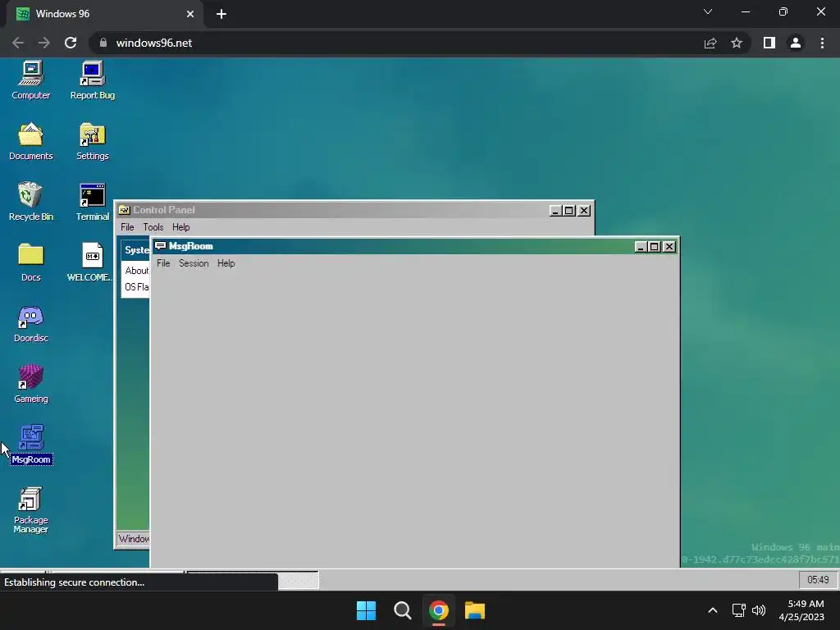Select the MsgRoom desktop icon
Screen dimensions: 840x630
click(31, 445)
